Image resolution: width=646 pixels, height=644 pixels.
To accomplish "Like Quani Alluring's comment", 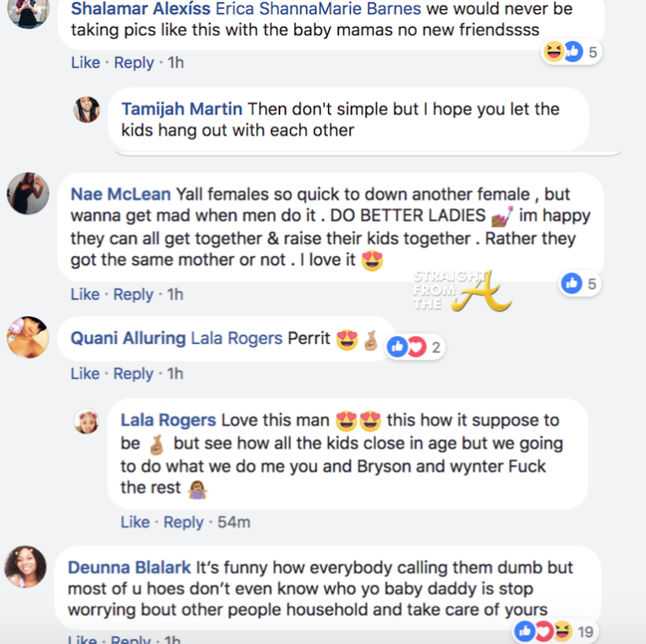I will pos(85,373).
